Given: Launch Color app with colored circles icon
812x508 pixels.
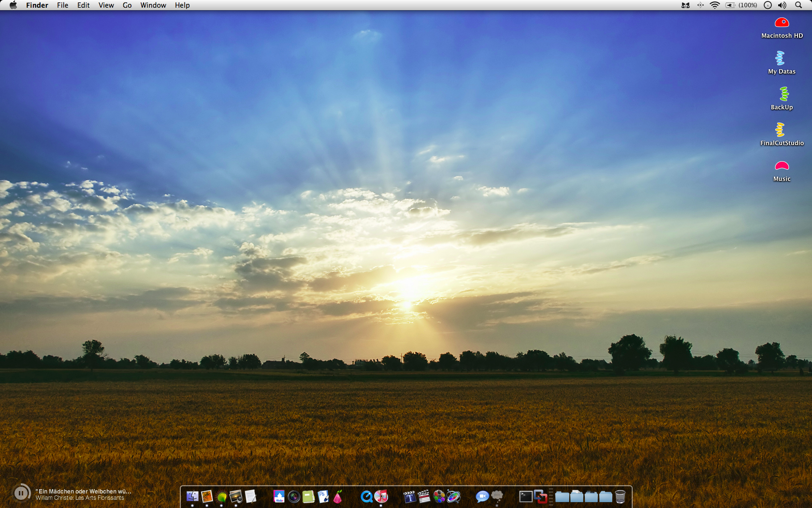Looking at the screenshot, I should (x=439, y=496).
